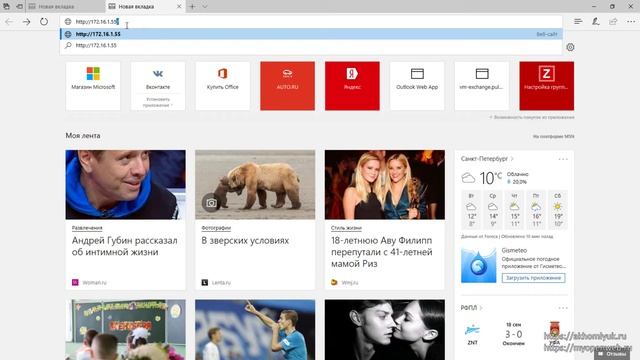Click the MSN platform link
Screen dimensions: 640x360
tap(553, 136)
